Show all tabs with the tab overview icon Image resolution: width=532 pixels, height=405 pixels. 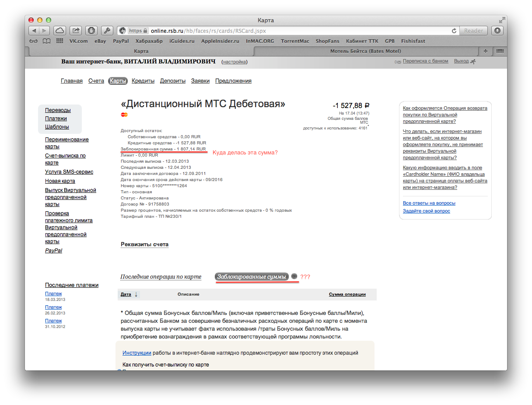tap(500, 51)
